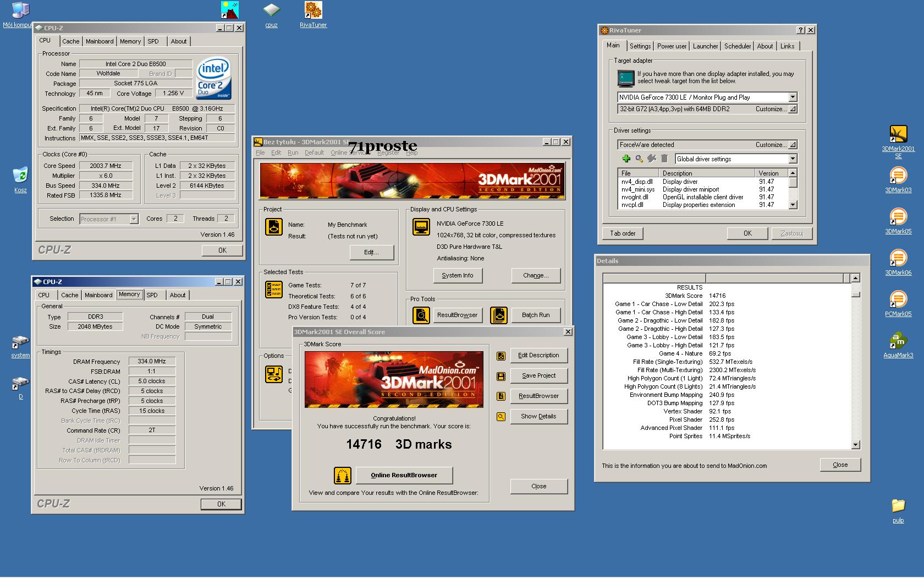Click the icon beside Online ResultBrowser

pyautogui.click(x=342, y=475)
